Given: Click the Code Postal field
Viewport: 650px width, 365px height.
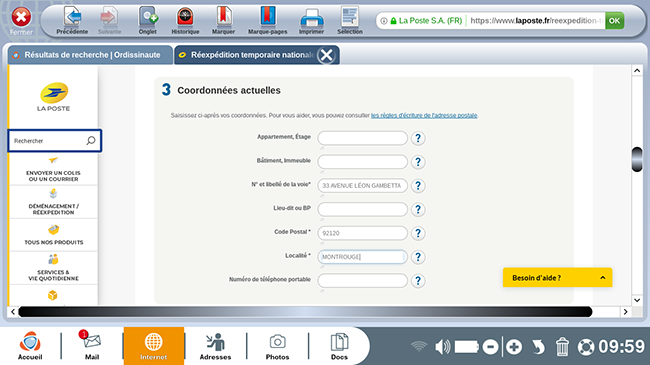Looking at the screenshot, I should (x=362, y=233).
